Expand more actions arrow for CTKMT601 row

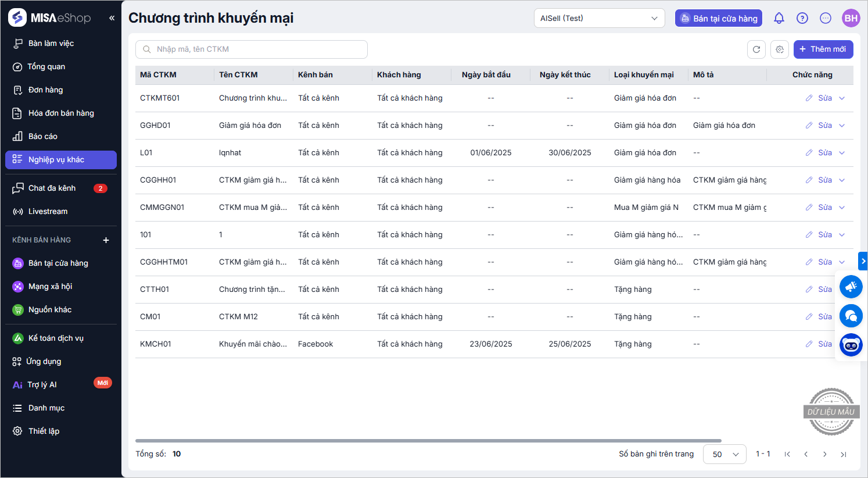[x=842, y=98]
